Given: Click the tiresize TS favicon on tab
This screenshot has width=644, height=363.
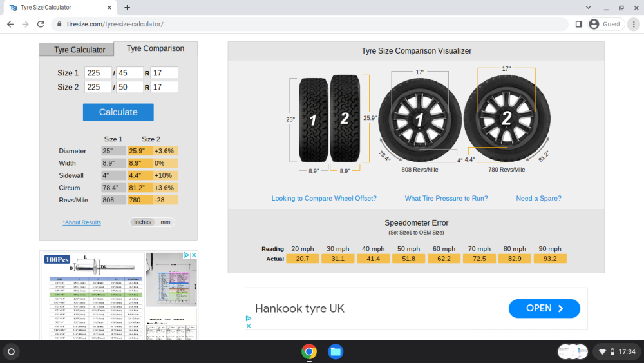Looking at the screenshot, I should [13, 7].
